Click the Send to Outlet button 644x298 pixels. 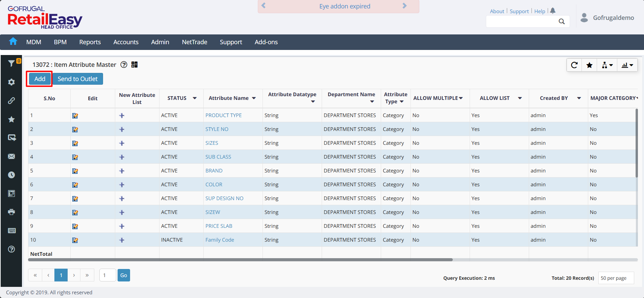pos(77,79)
